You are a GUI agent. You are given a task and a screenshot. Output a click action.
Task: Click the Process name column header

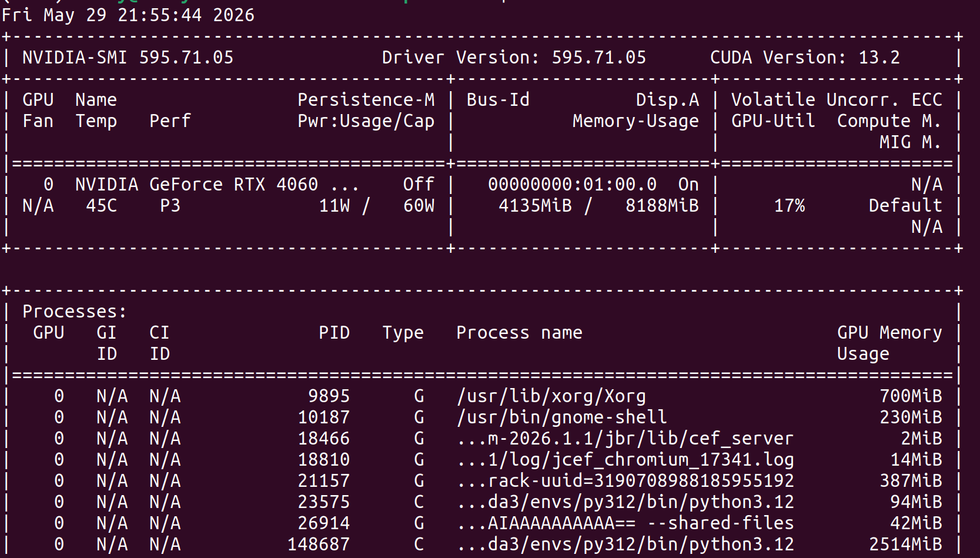point(519,333)
